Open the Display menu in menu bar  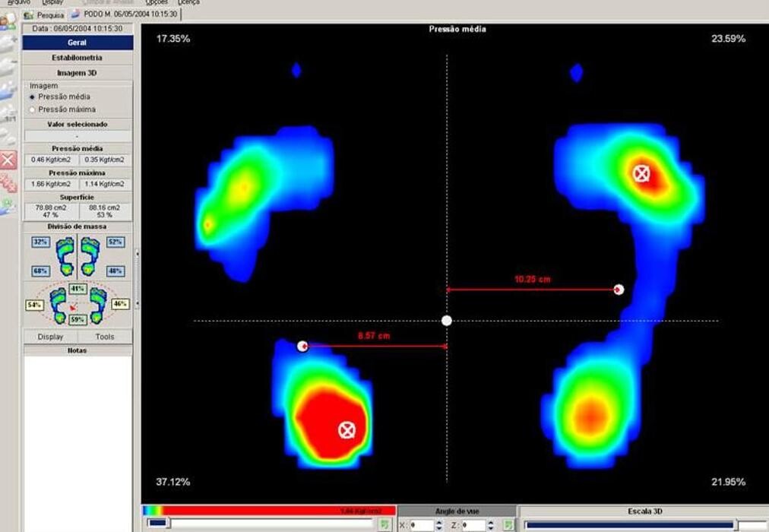click(x=52, y=2)
